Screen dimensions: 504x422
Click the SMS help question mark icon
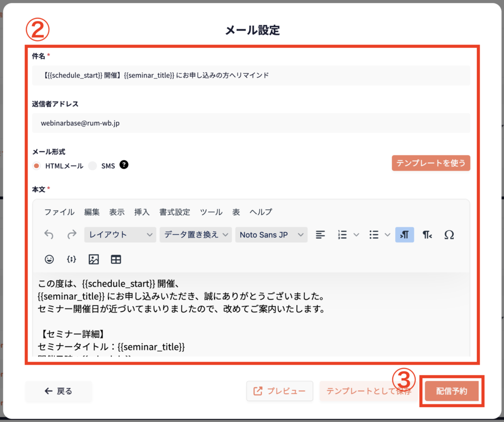[124, 165]
